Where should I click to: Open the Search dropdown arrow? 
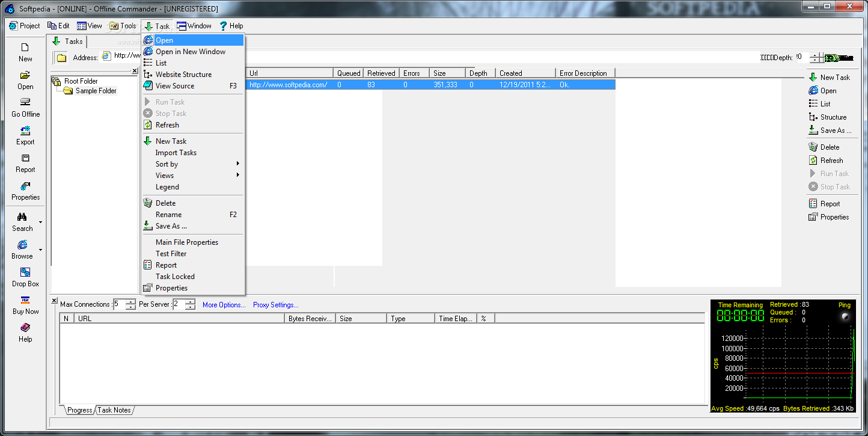click(x=40, y=222)
